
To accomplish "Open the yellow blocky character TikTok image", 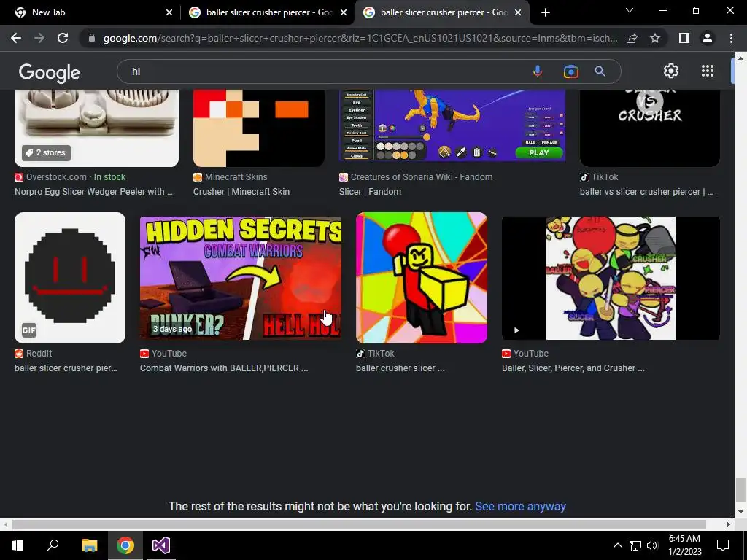I will pyautogui.click(x=422, y=278).
